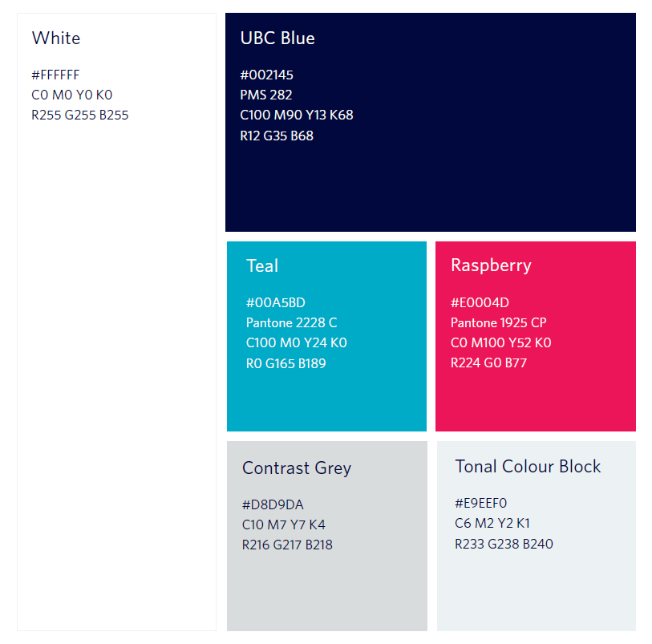Click the R12 G35 B68 value
Image resolution: width=652 pixels, height=644 pixels.
(277, 136)
